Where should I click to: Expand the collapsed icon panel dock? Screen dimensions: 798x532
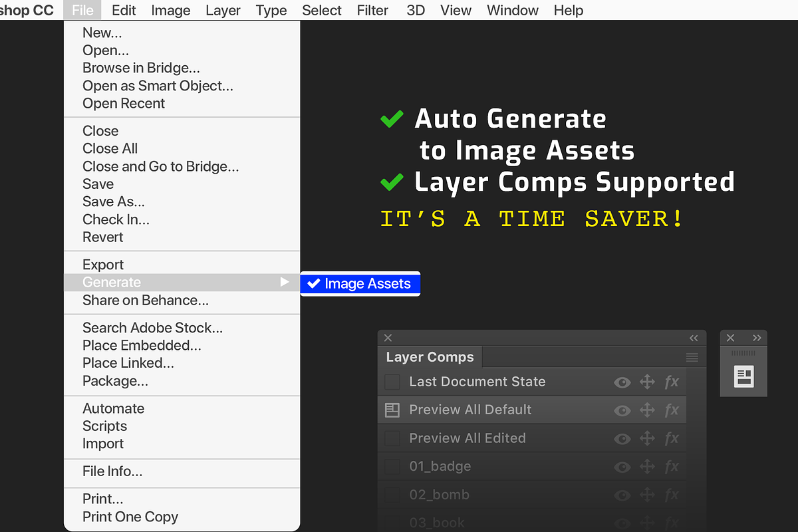coord(757,338)
